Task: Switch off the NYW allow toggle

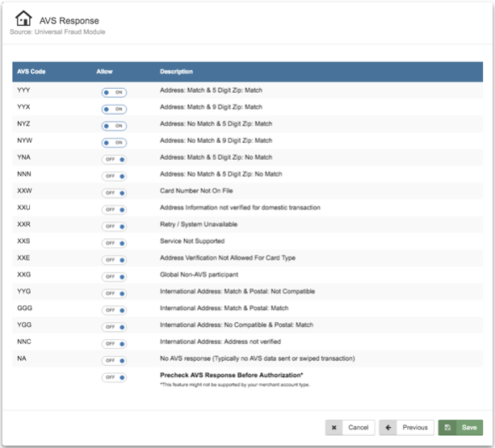Action: (x=114, y=143)
